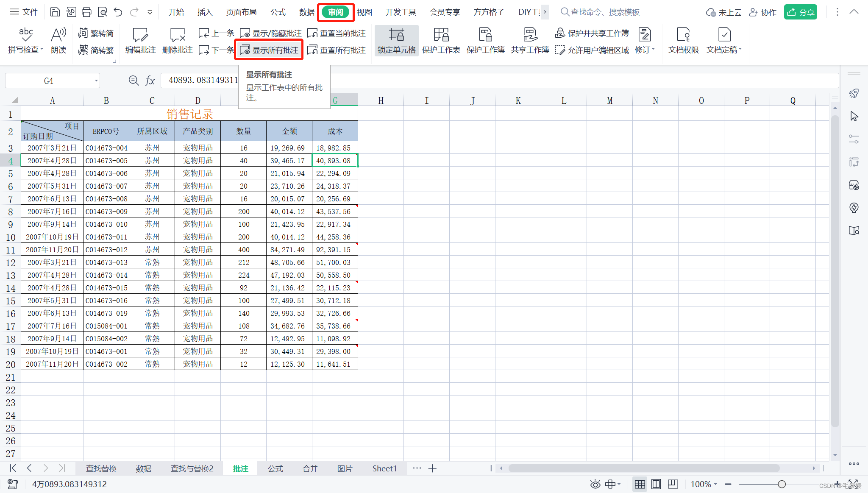Screen dimensions: 868x493
Task: Click the spell check icon
Action: pos(25,35)
